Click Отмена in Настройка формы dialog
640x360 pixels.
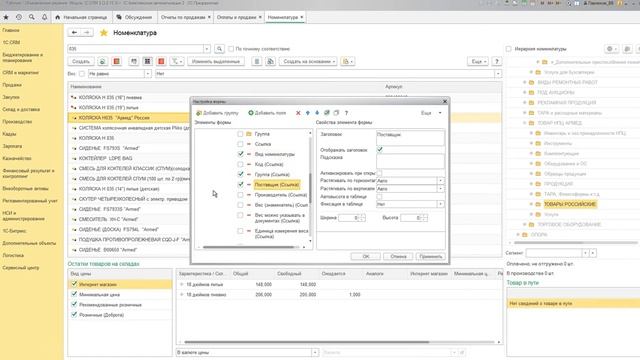(398, 257)
